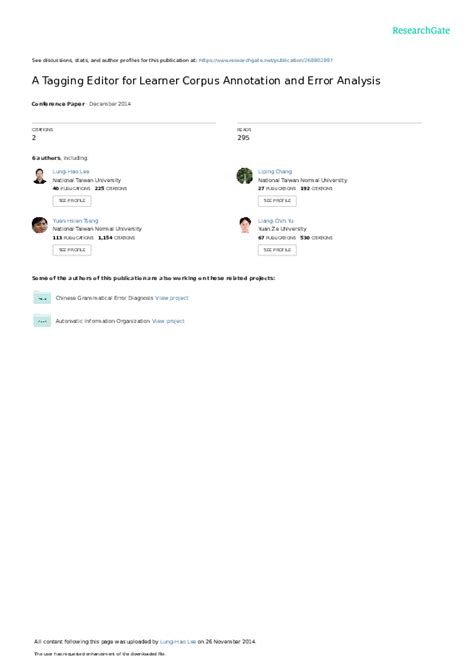Open View project link for Automatic Information Organization
This screenshot has height=669, width=474.
[168, 321]
